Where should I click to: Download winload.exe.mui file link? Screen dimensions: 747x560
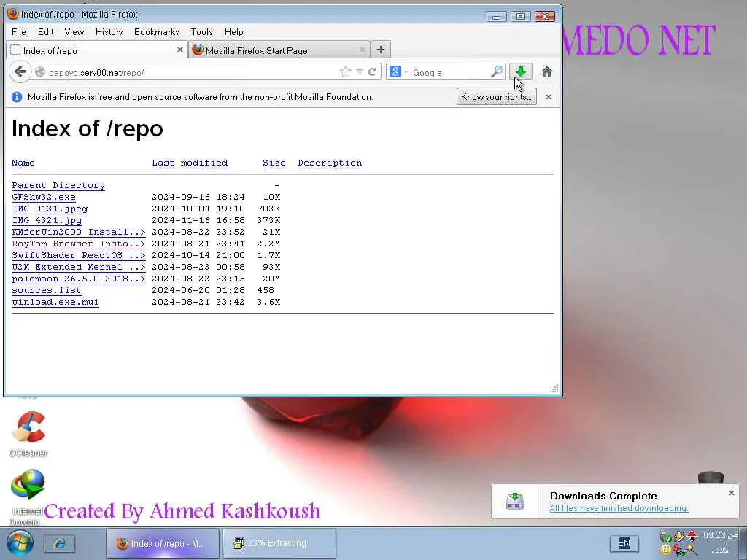[55, 302]
